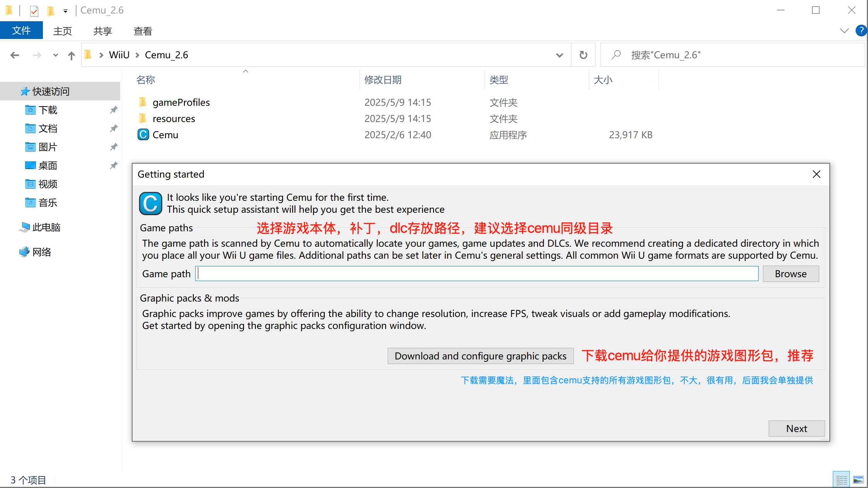The height and width of the screenshot is (488, 868).
Task: Open 视频 folder in the sidebar
Action: [x=48, y=184]
